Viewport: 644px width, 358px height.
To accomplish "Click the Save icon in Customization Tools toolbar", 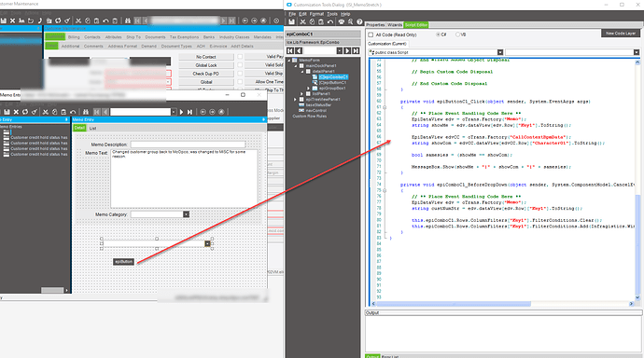I will click(291, 21).
